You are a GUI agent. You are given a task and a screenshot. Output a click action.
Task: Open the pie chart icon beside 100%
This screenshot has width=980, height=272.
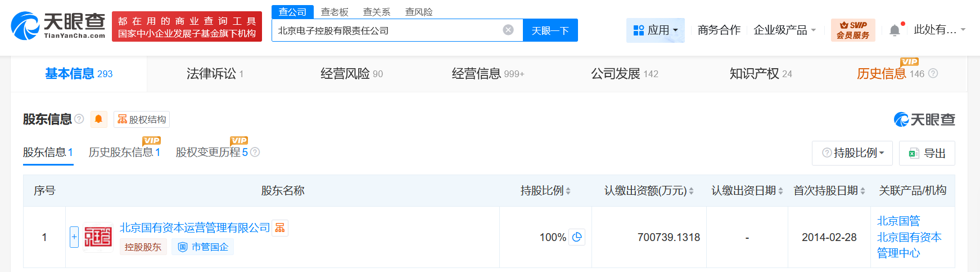[x=577, y=237]
